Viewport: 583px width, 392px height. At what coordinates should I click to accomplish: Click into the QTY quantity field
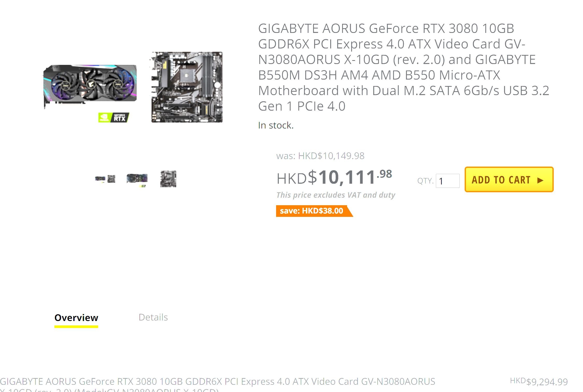coord(448,181)
